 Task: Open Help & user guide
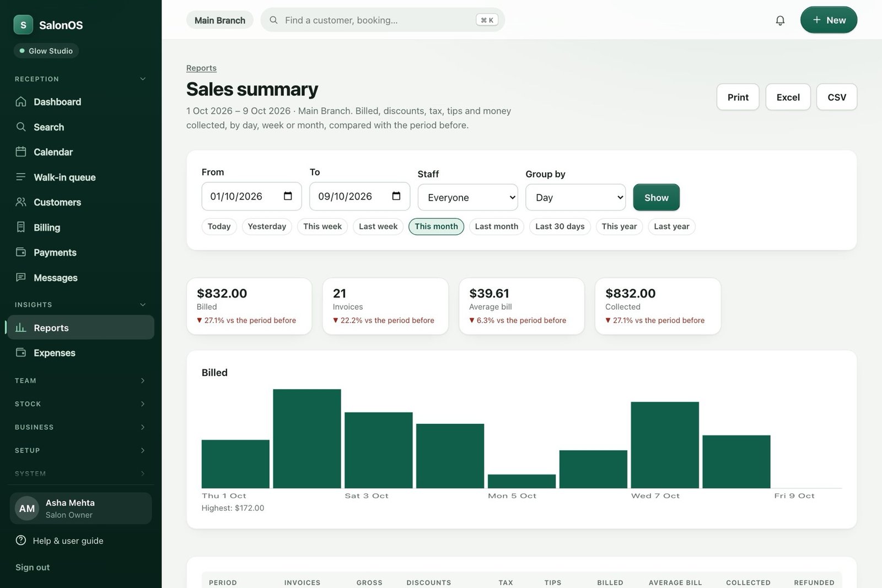pyautogui.click(x=68, y=541)
